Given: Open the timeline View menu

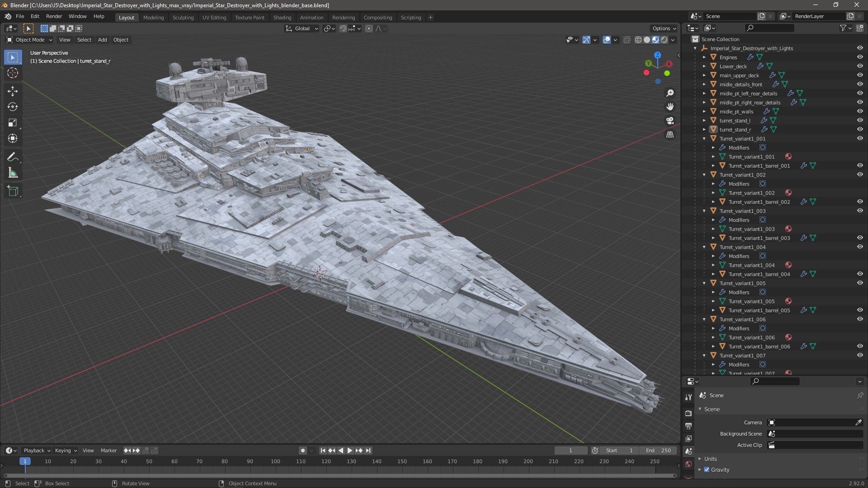Looking at the screenshot, I should 88,450.
